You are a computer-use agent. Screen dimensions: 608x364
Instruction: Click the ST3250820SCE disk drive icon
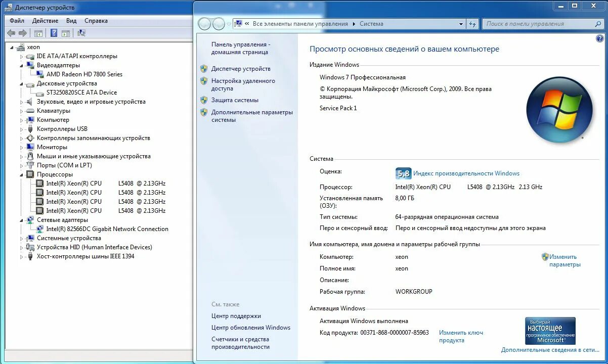click(x=40, y=93)
